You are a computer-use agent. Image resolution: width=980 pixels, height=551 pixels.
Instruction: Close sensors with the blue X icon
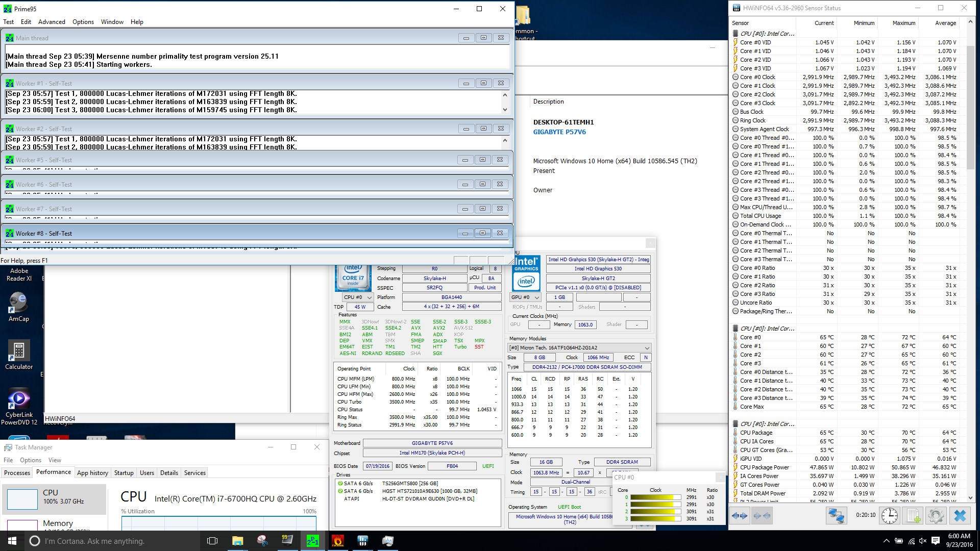click(960, 516)
